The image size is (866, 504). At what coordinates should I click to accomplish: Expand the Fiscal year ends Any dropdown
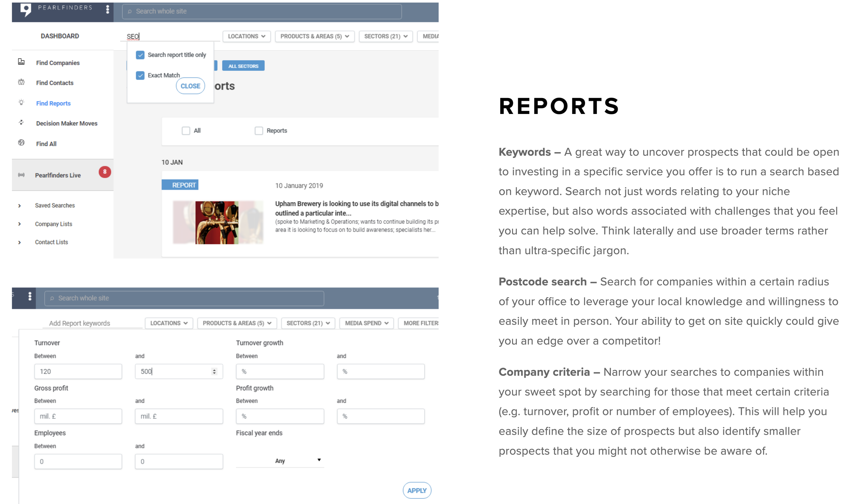(280, 460)
